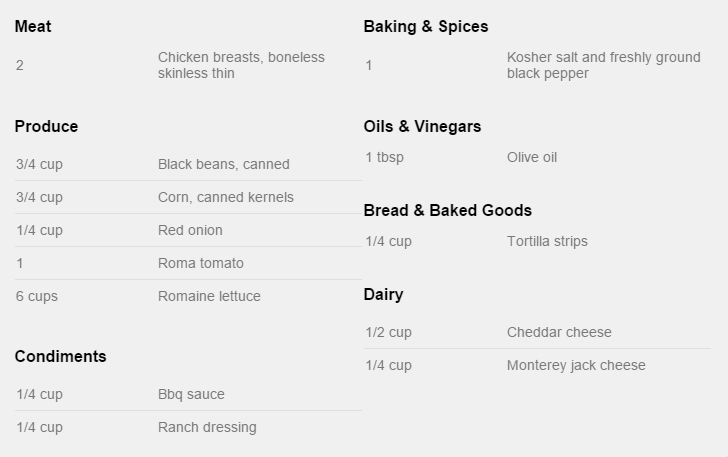Click the Black beans, canned ingredient
This screenshot has width=728, height=457.
coord(224,164)
